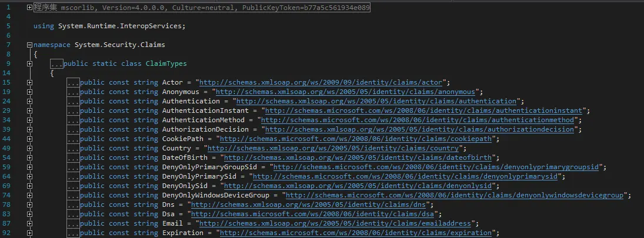Click the ClaimTypes class name
The image size is (644, 238).
coord(166,63)
